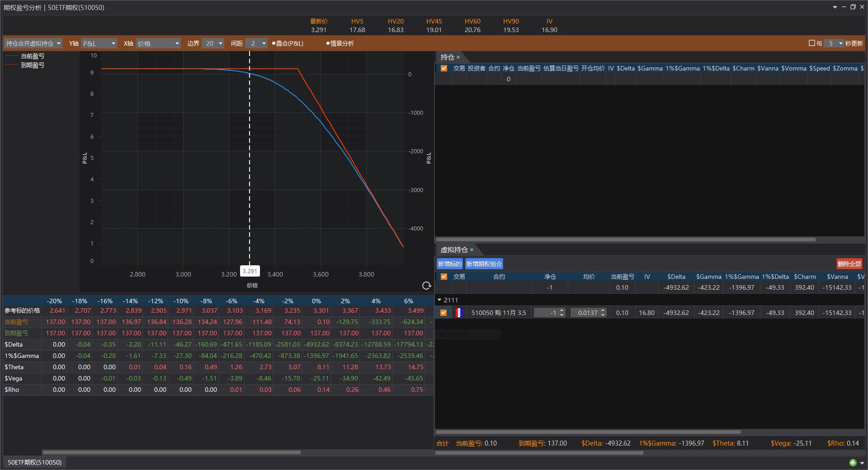Restore the window with the restore icon
Viewport: 868px width, 470px height.
click(853, 7)
